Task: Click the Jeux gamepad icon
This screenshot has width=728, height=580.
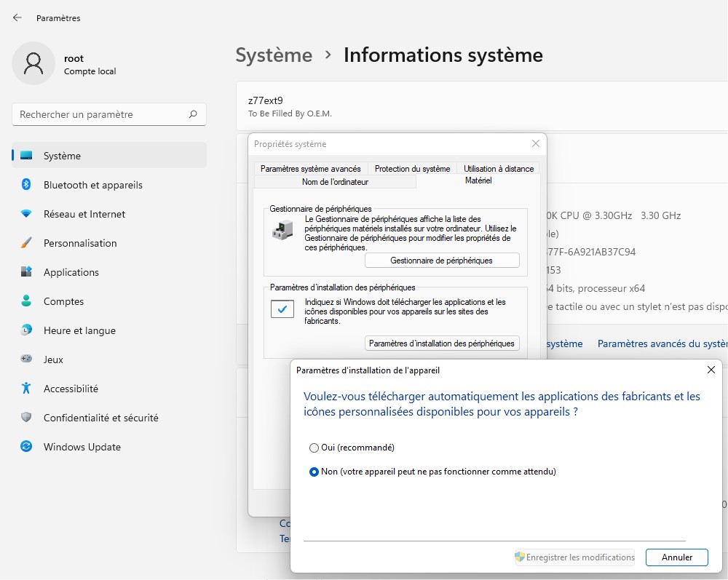Action: click(x=26, y=359)
